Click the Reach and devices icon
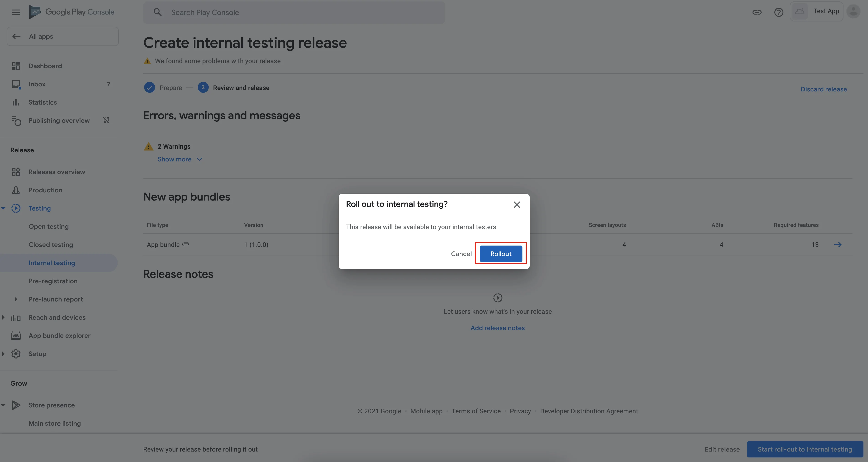 point(15,317)
